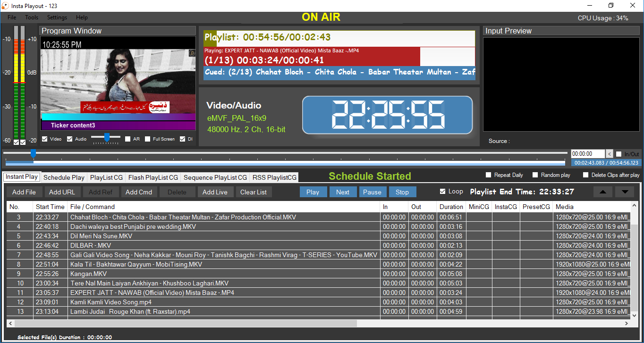Uncheck the Loop checkbox

(x=442, y=192)
